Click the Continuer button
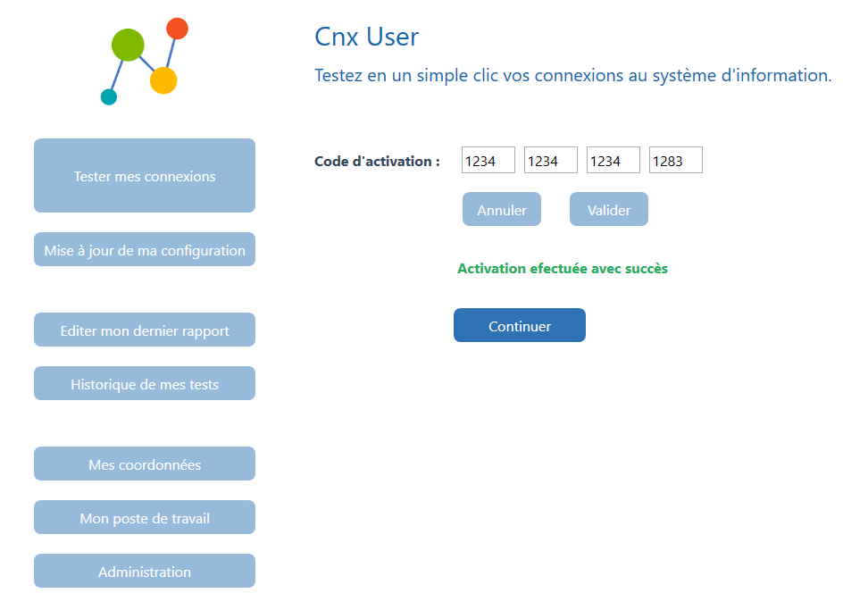 tap(520, 325)
